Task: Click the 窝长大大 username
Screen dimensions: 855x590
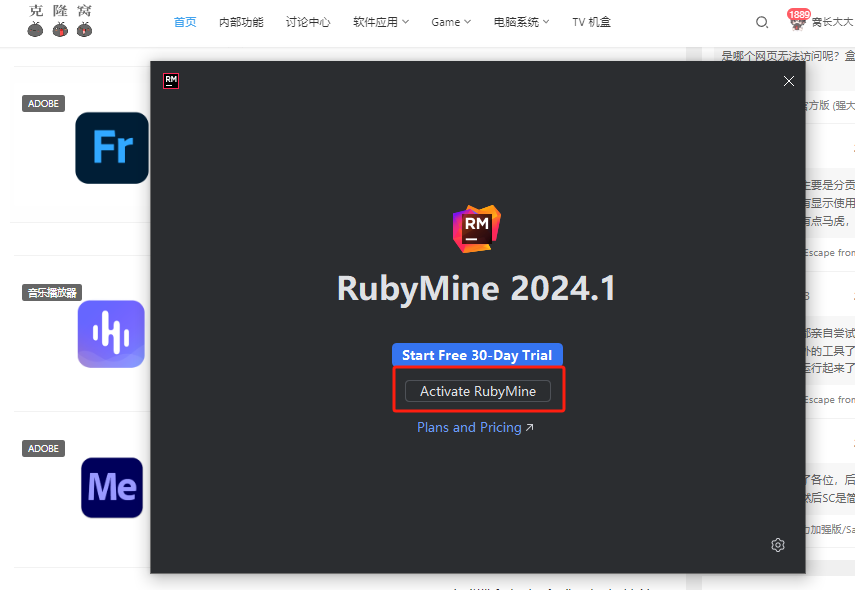Action: [832, 22]
